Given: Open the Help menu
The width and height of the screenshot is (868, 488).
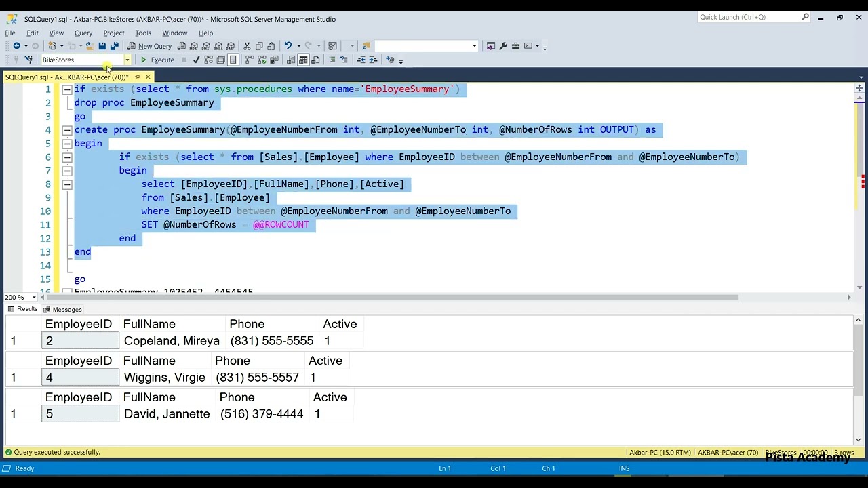Looking at the screenshot, I should click(205, 33).
